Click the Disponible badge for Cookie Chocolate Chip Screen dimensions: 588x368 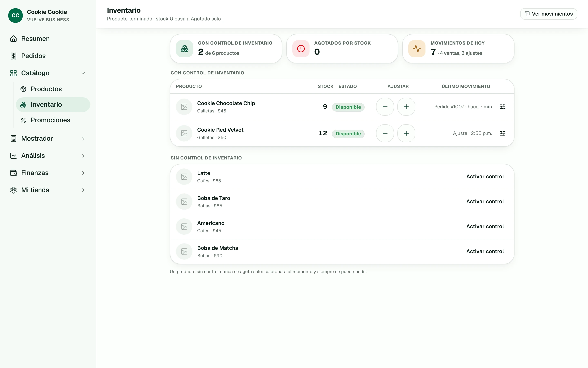click(x=348, y=107)
